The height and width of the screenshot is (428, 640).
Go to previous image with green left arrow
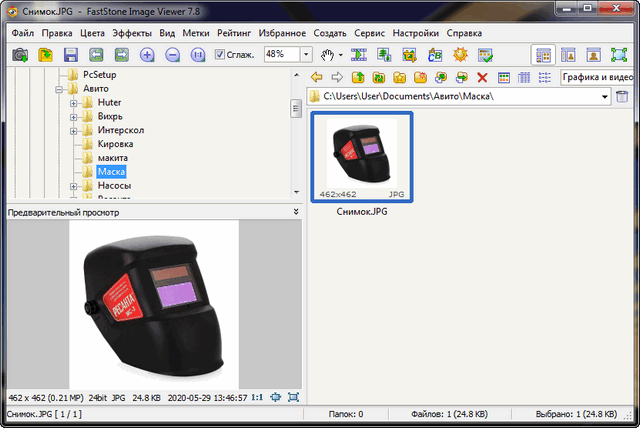[96, 55]
